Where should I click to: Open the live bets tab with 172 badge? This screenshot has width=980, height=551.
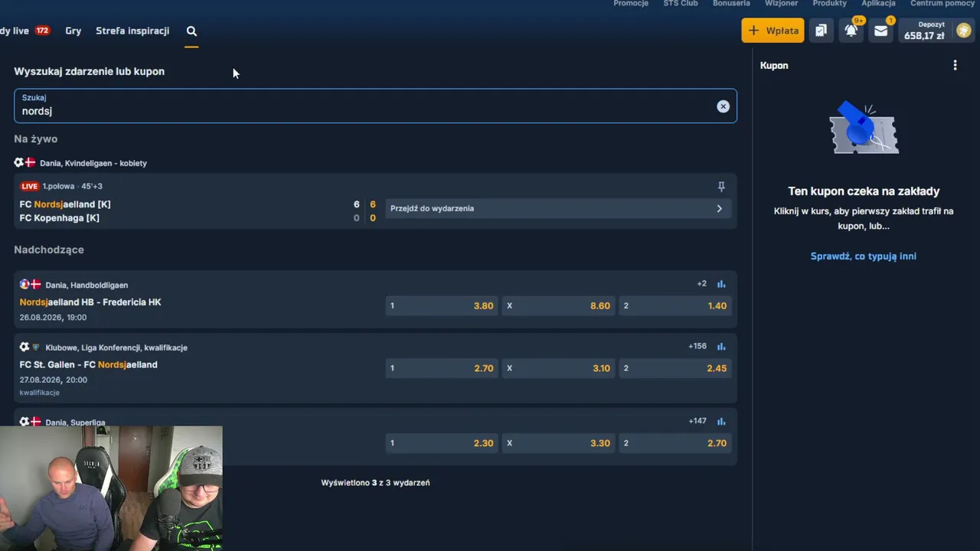tap(24, 31)
